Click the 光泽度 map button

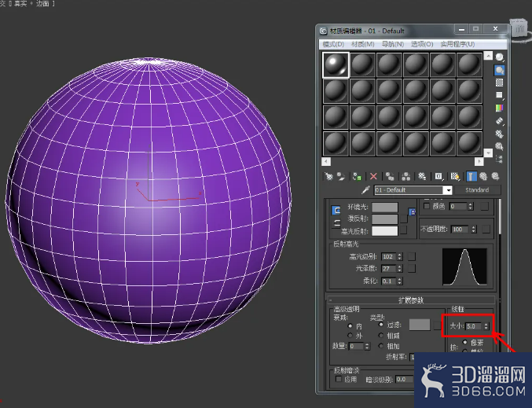tap(412, 269)
